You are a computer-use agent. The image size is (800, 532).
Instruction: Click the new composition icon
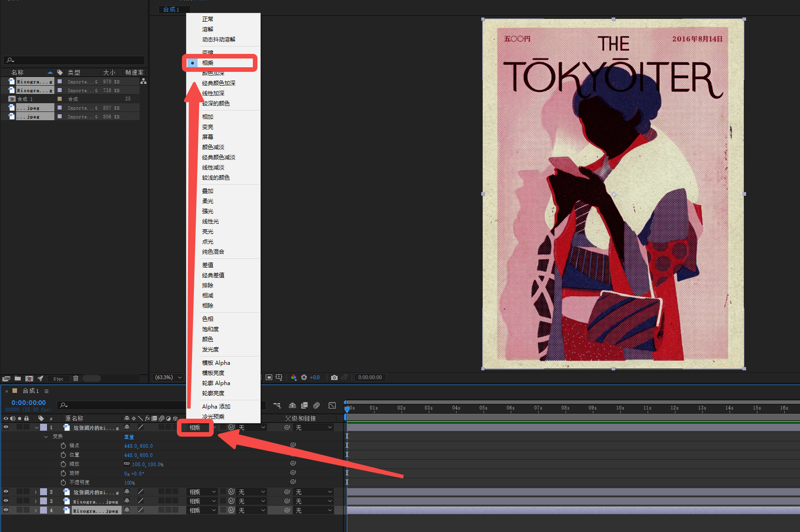pyautogui.click(x=29, y=379)
